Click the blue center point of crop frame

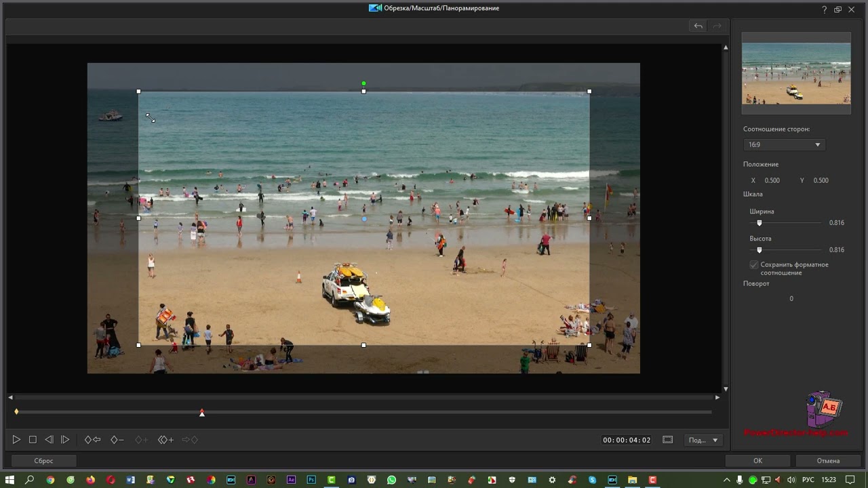[x=364, y=218]
